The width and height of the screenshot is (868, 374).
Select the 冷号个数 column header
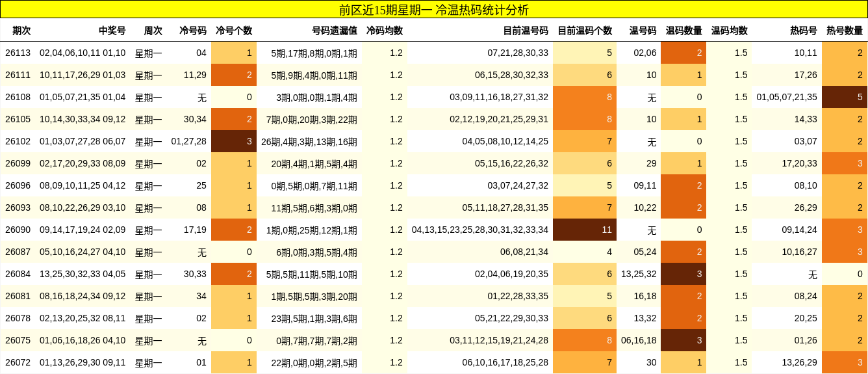234,31
